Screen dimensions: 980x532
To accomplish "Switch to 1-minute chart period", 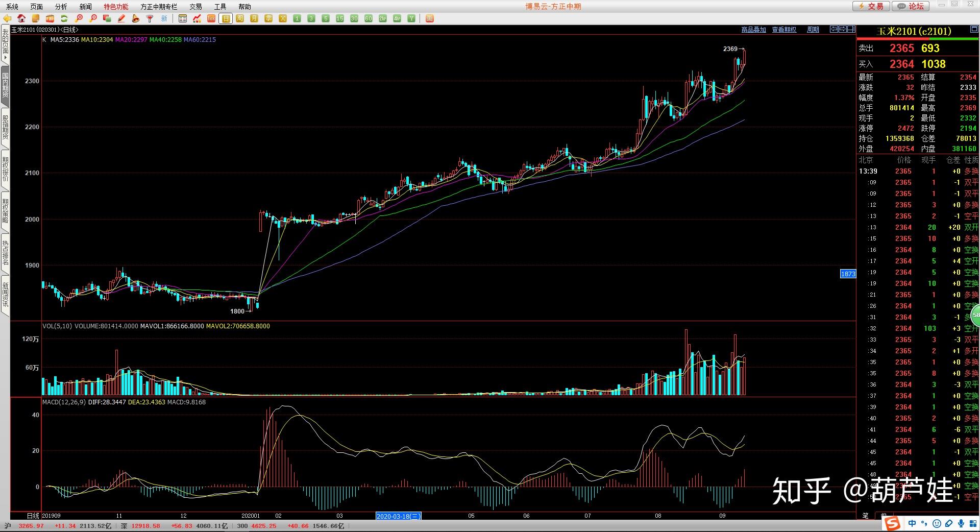I will click(x=297, y=19).
